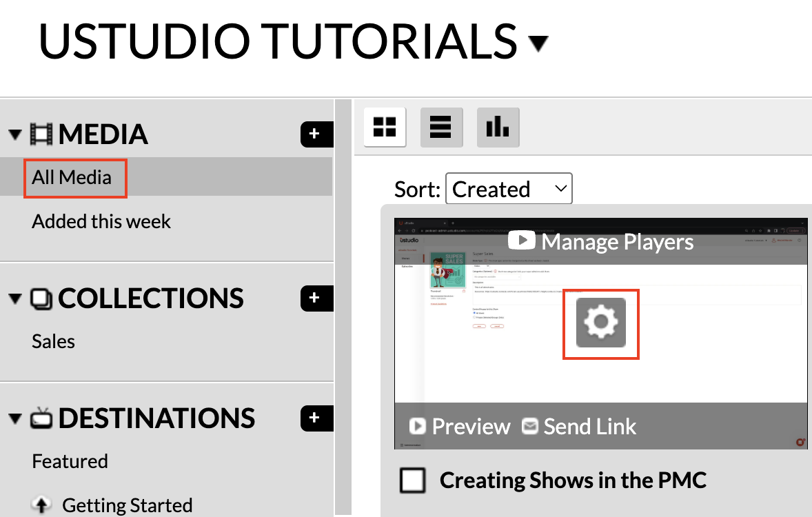This screenshot has width=812, height=517.
Task: Collapse the MEDIA section triangle
Action: 16,135
